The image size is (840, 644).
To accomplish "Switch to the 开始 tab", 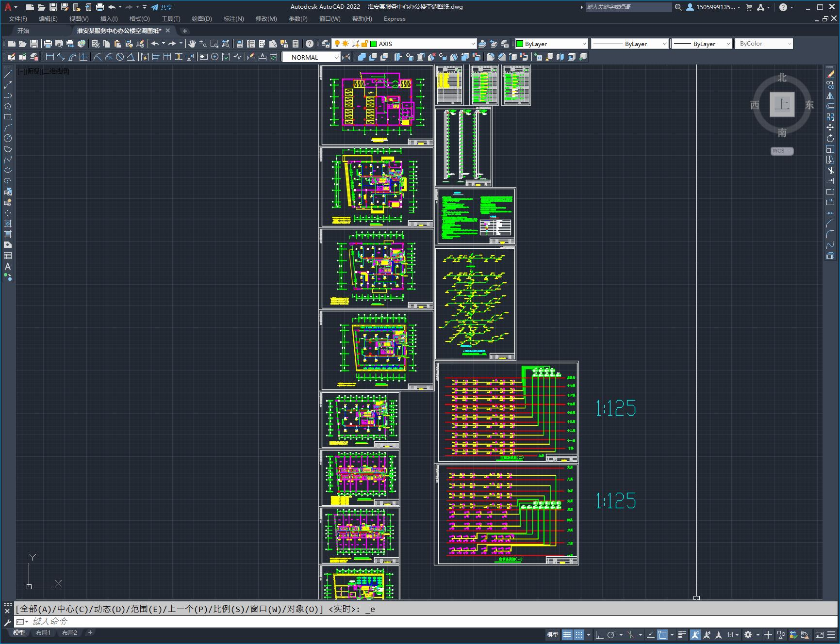I will pyautogui.click(x=23, y=31).
